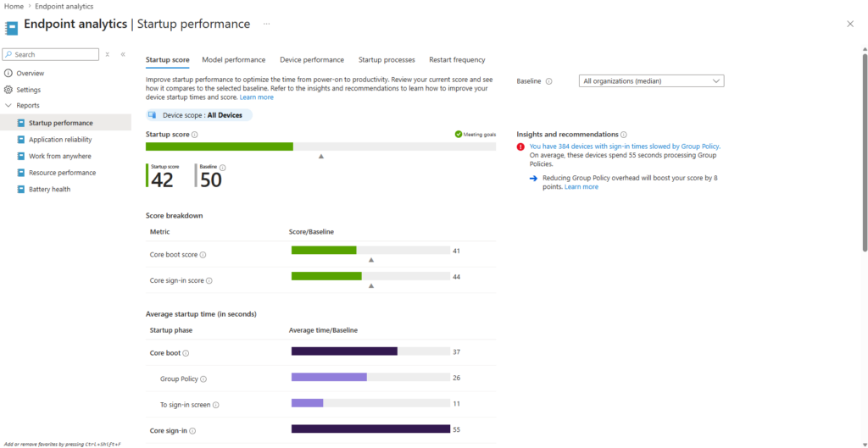Clear the sidebar search with X icon

click(x=108, y=54)
